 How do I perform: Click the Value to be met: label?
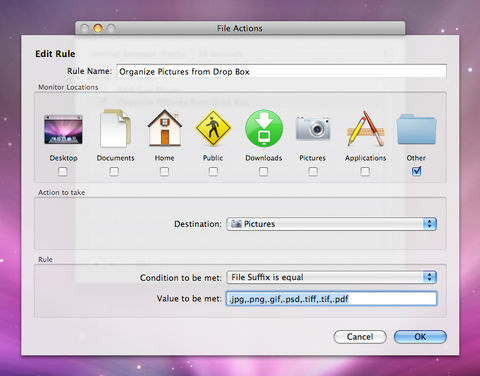click(189, 299)
